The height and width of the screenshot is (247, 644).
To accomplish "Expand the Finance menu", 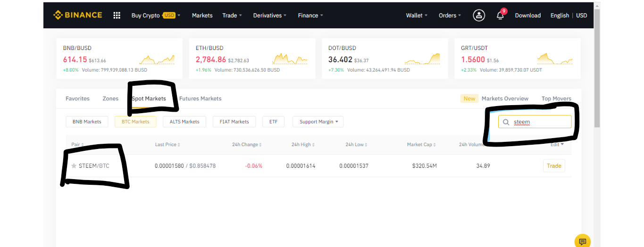I will click(x=310, y=16).
